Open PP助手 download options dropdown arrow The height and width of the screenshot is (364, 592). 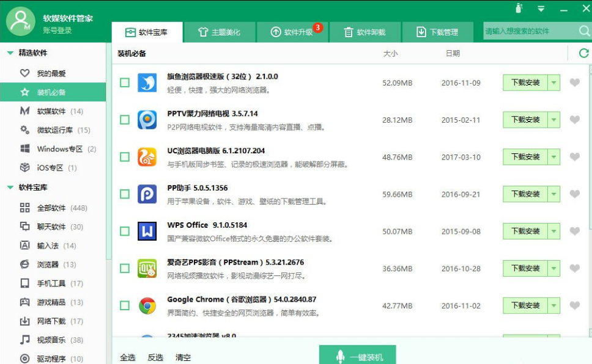(554, 194)
